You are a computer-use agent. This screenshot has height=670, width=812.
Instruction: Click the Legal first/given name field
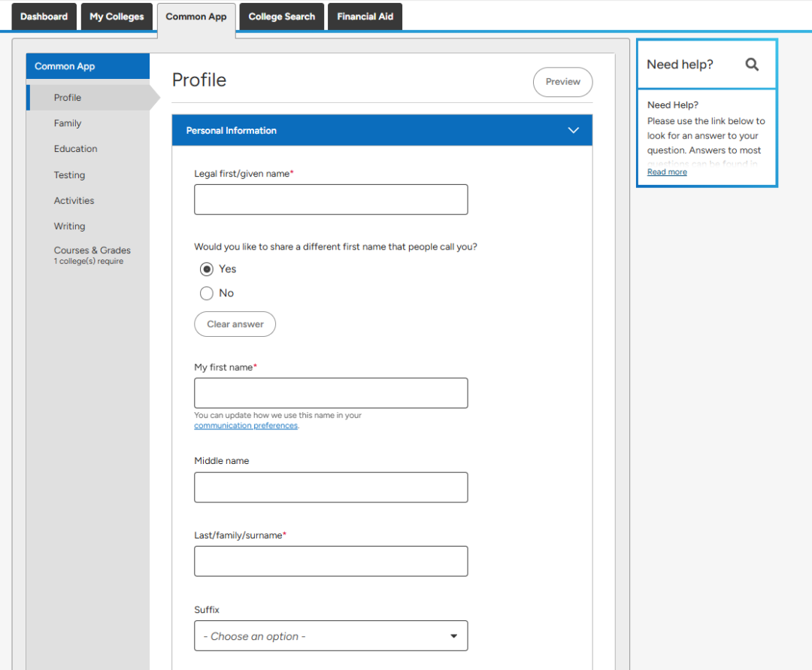[x=331, y=199]
